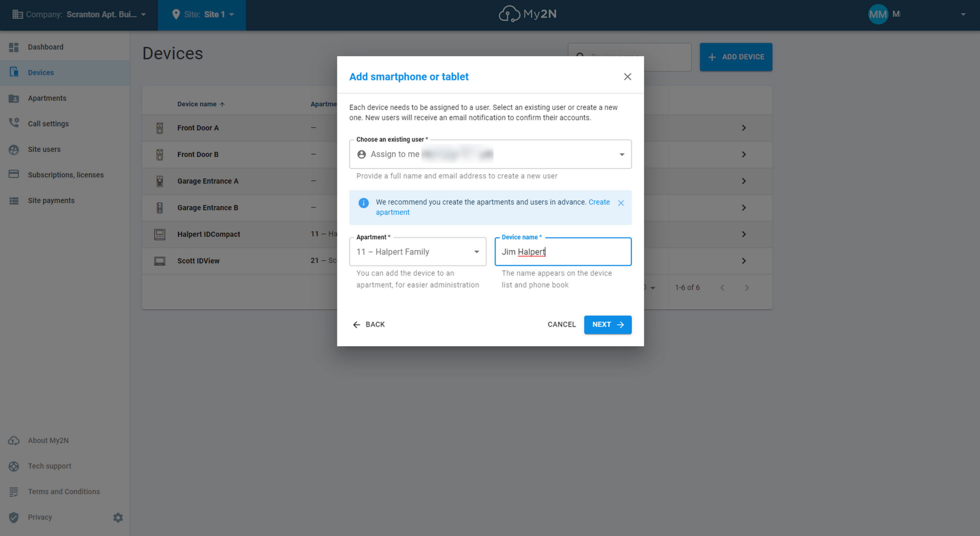The image size is (980, 536).
Task: Click the Garage Entrance B device name
Action: coord(208,208)
